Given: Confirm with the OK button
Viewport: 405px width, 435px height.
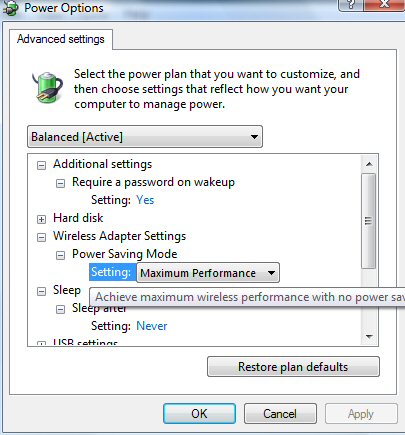Looking at the screenshot, I should pyautogui.click(x=199, y=414).
